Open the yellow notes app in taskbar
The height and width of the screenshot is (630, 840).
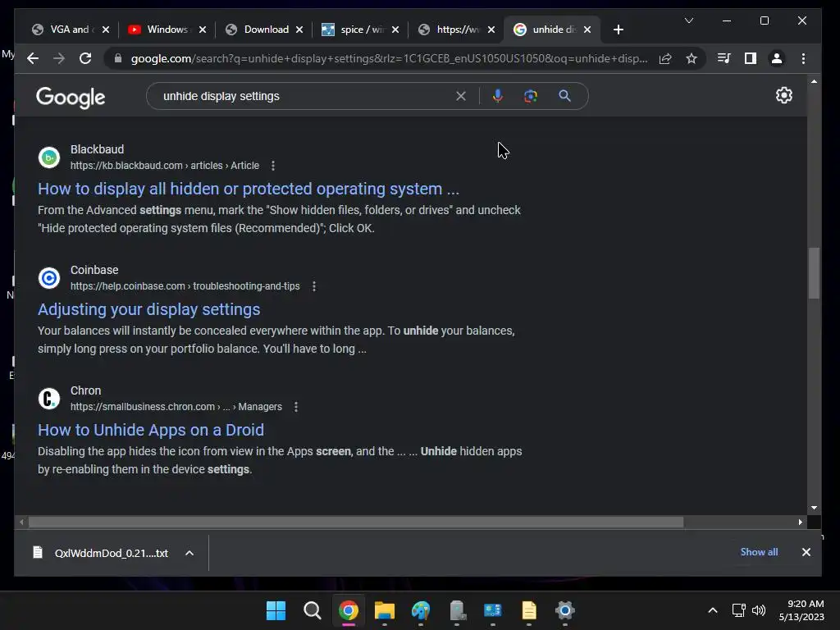[x=529, y=610]
